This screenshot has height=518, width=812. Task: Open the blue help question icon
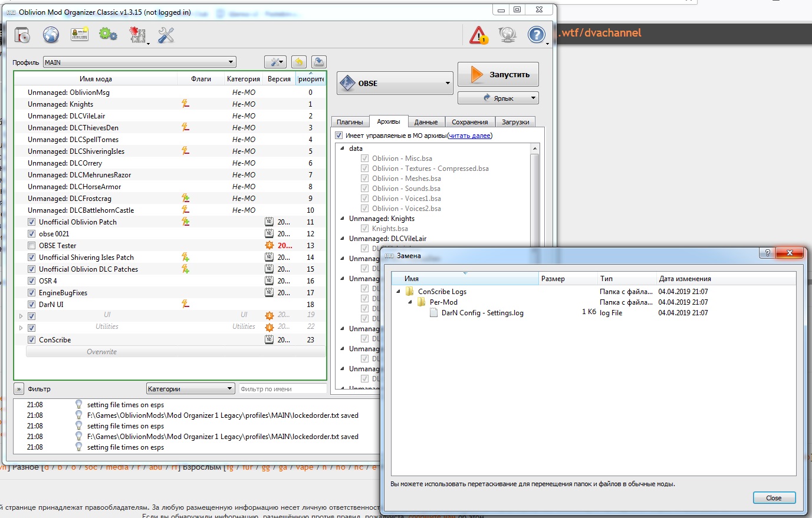[x=537, y=35]
